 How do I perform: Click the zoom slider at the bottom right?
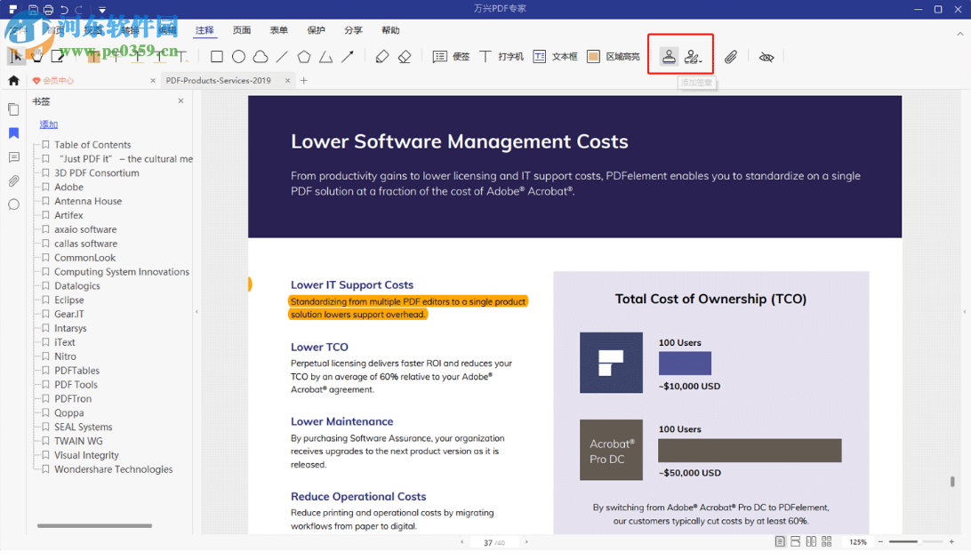pyautogui.click(x=914, y=541)
